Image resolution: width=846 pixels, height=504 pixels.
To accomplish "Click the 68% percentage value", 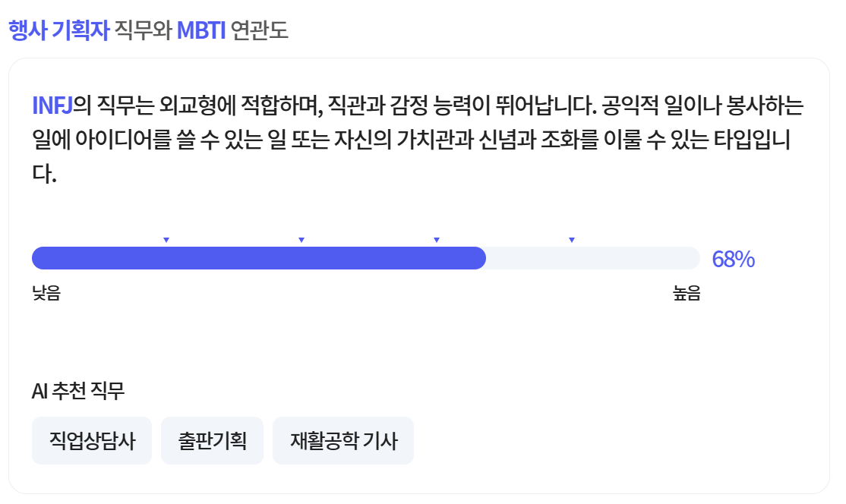I will pyautogui.click(x=733, y=260).
